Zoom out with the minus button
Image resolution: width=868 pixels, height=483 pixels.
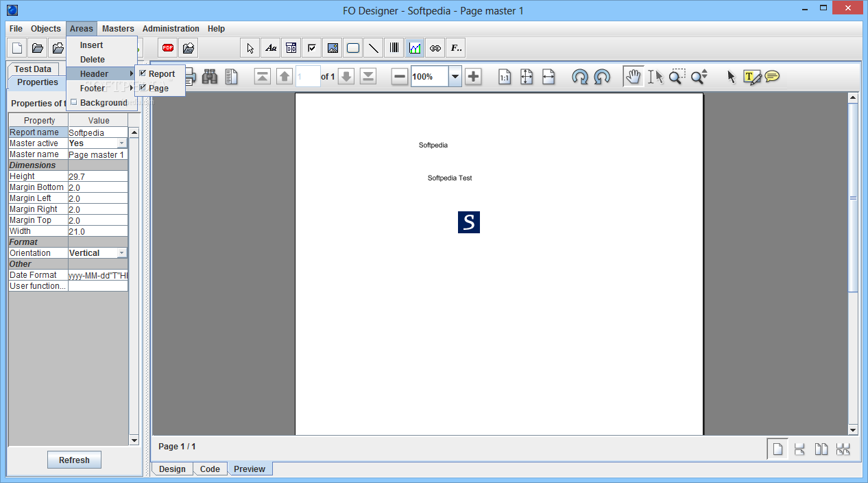tap(400, 77)
